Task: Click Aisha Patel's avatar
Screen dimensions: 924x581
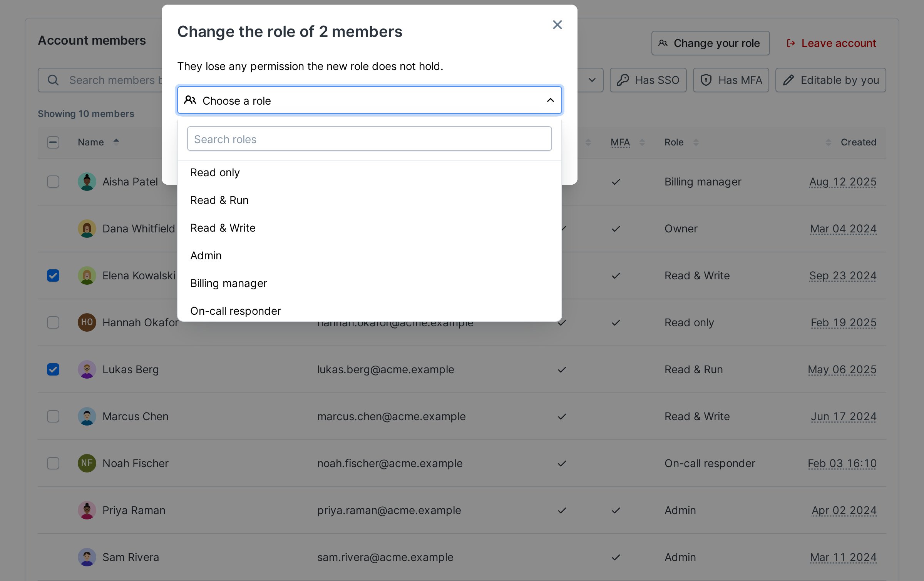Action: pos(87,182)
